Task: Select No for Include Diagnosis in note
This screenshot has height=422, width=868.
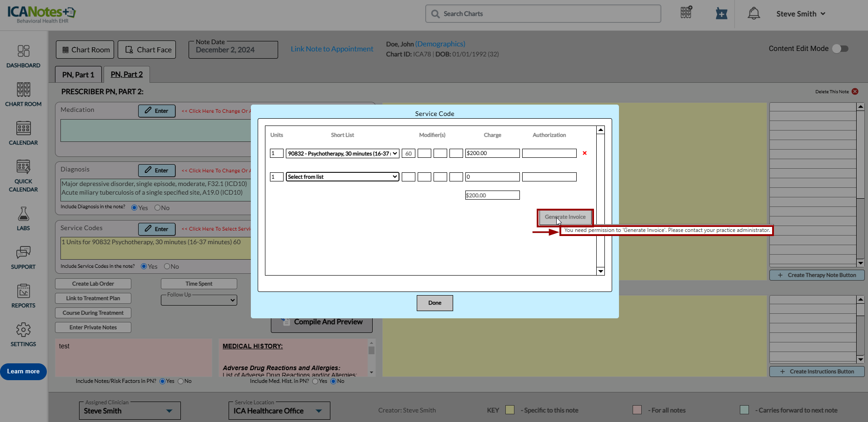Action: (158, 208)
